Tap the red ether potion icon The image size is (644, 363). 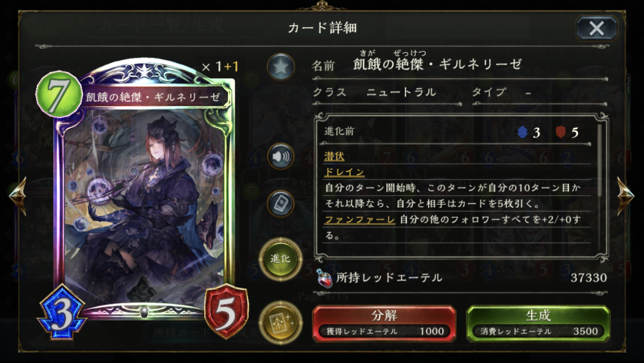pyautogui.click(x=324, y=278)
